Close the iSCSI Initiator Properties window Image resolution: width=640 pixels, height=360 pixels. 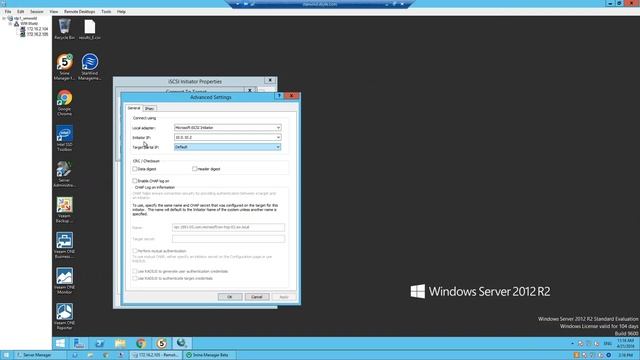[270, 80]
